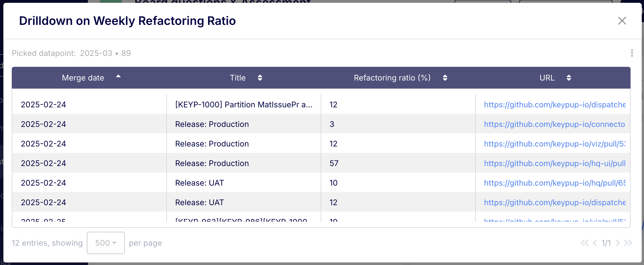Click the KEYP-1000 Partition title cell
Image resolution: width=644 pixels, height=265 pixels.
tap(244, 105)
